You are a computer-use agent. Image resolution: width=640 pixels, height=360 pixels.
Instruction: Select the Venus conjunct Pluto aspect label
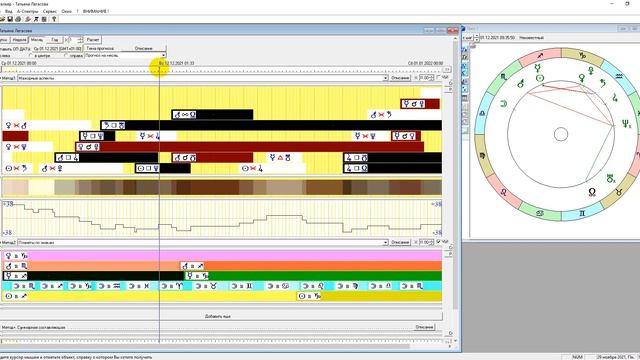click(88, 147)
